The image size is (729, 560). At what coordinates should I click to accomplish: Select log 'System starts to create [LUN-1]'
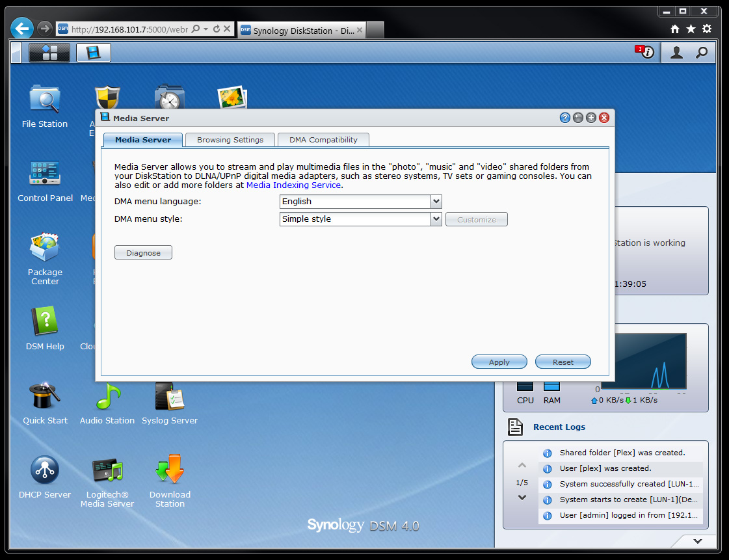[x=620, y=500]
